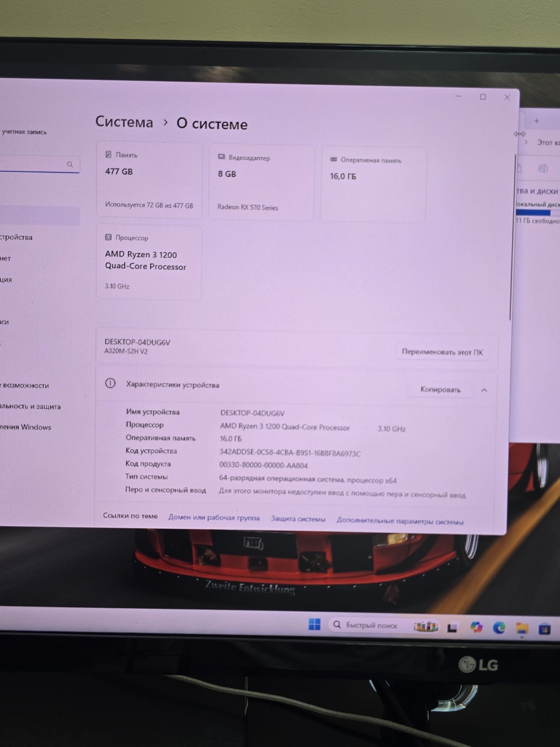
Task: Open File Explorer from the taskbar
Action: 522,629
